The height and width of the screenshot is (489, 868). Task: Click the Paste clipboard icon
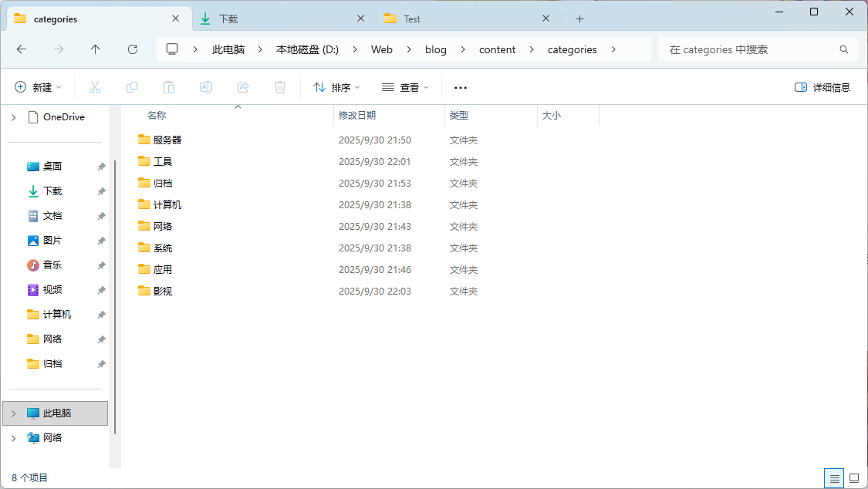click(169, 88)
